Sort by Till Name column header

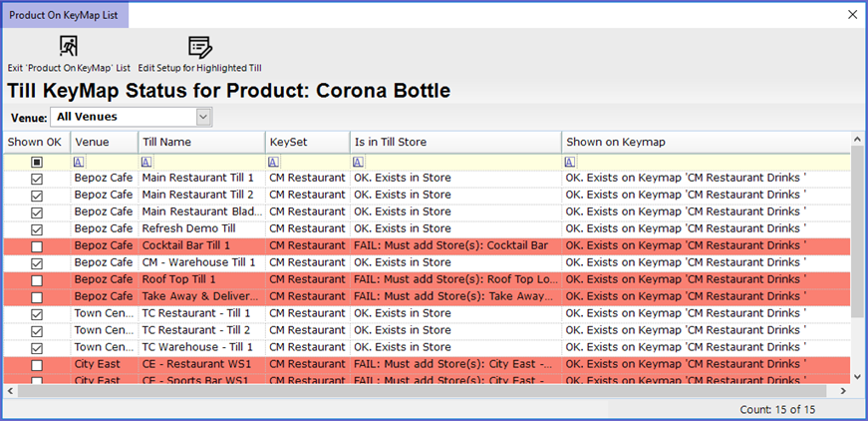pos(200,142)
